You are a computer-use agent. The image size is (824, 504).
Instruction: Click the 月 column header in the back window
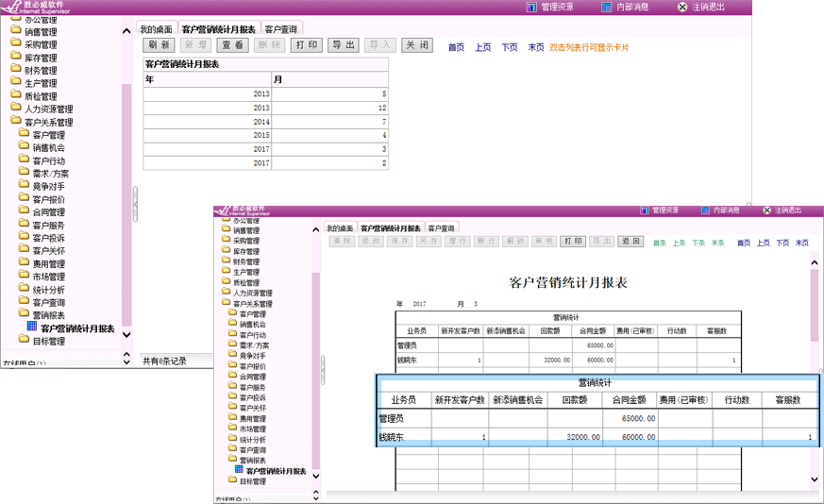(x=330, y=79)
